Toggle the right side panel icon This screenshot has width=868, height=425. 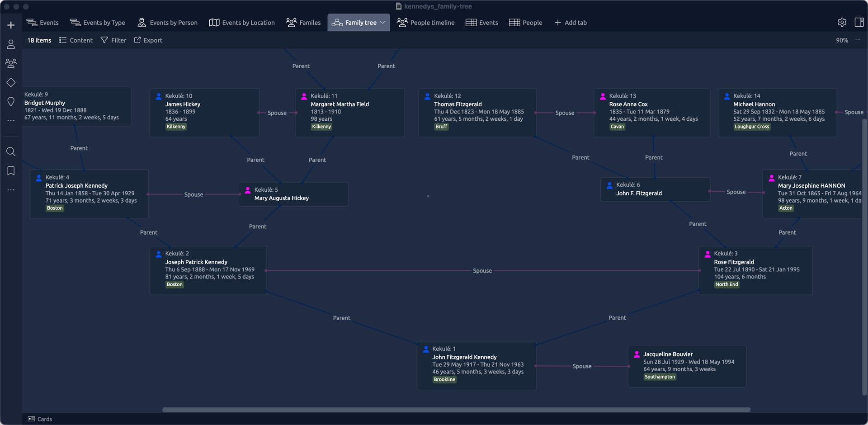[859, 23]
